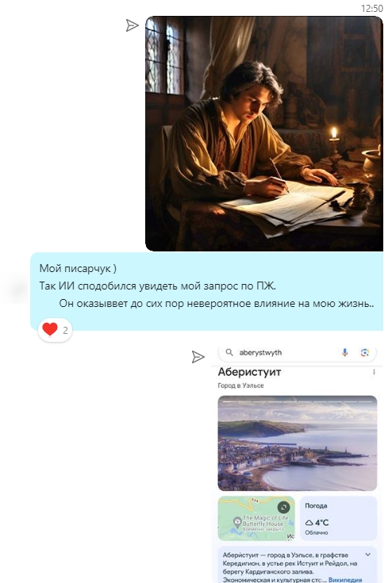Image resolution: width=392 pixels, height=583 pixels.
Task: Click the forward arrow beside the Aberystwyth screenshot
Action: [198, 357]
